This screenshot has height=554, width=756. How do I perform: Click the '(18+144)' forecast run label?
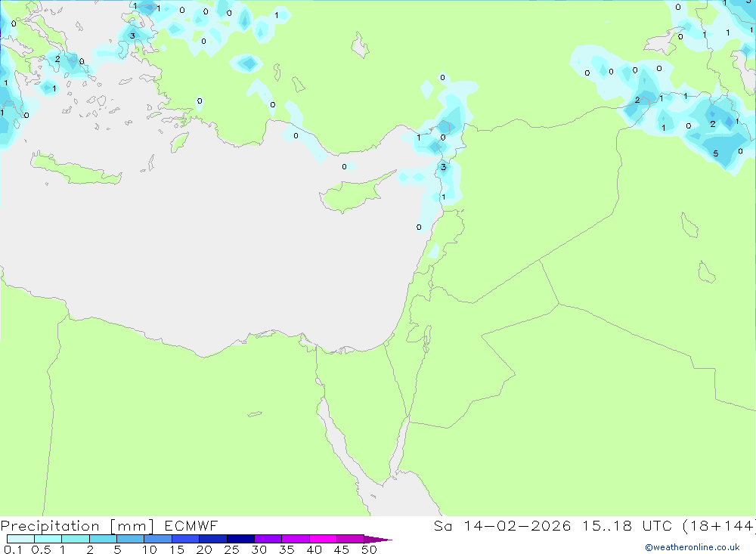pyautogui.click(x=720, y=525)
